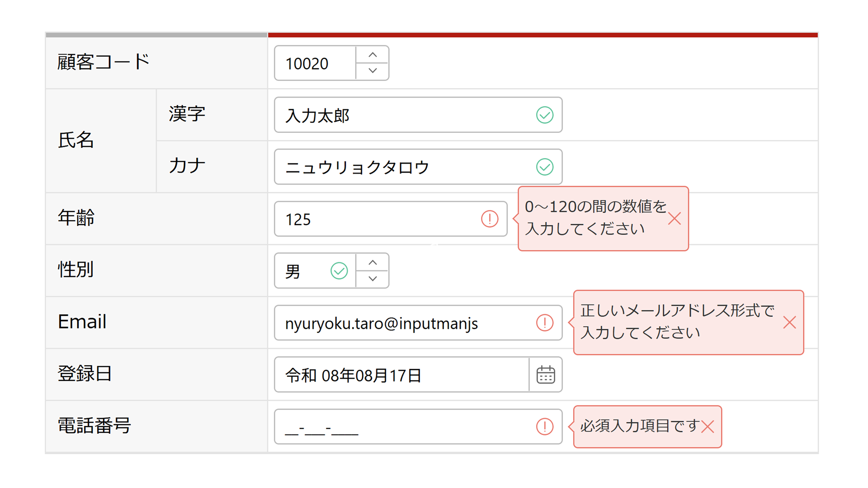The width and height of the screenshot is (868, 488).
Task: Click the kanji name field 入力太郎
Action: pos(418,115)
